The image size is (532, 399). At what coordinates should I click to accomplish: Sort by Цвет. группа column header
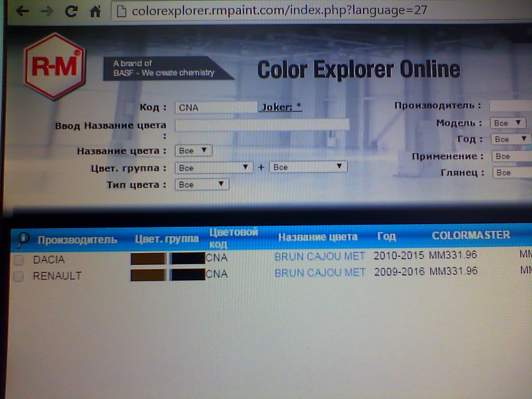167,239
